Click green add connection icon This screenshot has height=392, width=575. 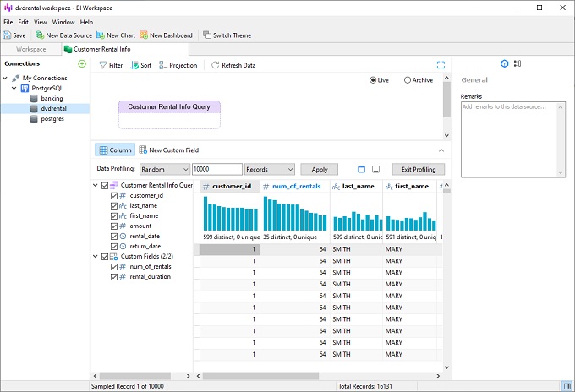point(82,63)
